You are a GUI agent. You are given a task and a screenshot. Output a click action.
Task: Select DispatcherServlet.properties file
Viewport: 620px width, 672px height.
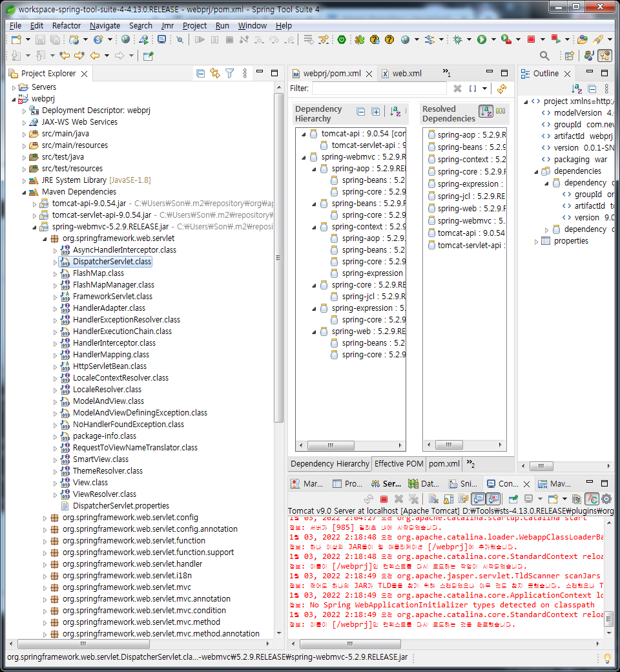tap(121, 506)
